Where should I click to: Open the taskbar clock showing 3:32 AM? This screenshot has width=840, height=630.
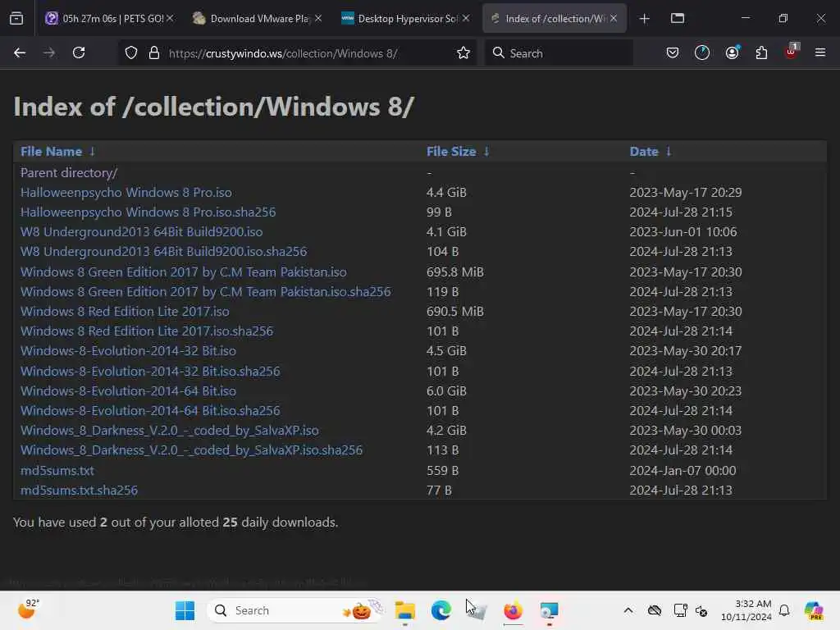[x=746, y=610]
